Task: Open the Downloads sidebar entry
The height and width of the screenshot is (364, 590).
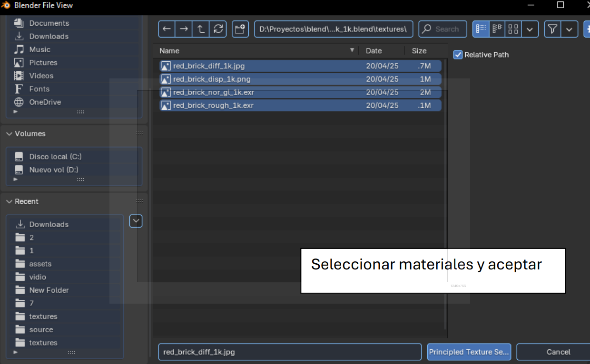Action: 49,36
